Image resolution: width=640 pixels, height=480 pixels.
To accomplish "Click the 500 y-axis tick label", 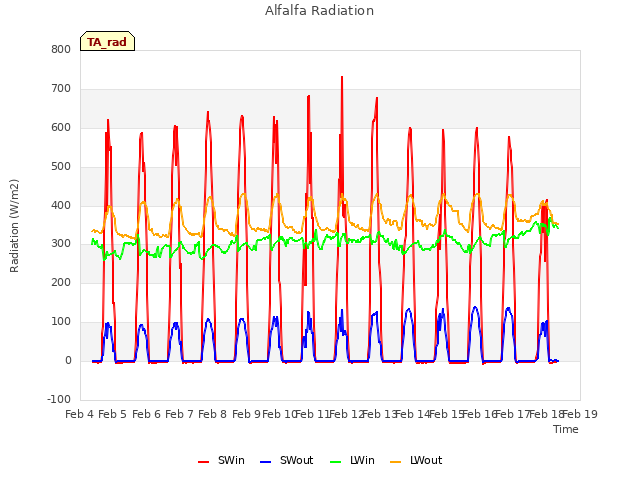I will pos(61,167).
